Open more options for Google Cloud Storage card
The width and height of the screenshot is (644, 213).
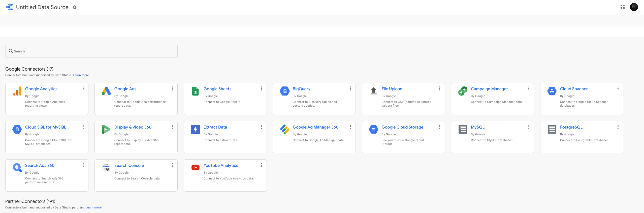(440, 127)
